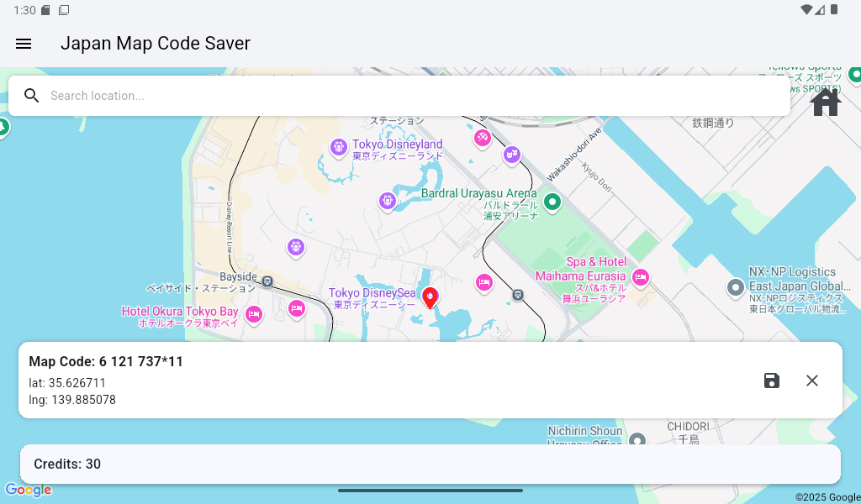Viewport: 861px width, 504px height.
Task: Tap the purple cat-face marker
Action: pos(512,155)
